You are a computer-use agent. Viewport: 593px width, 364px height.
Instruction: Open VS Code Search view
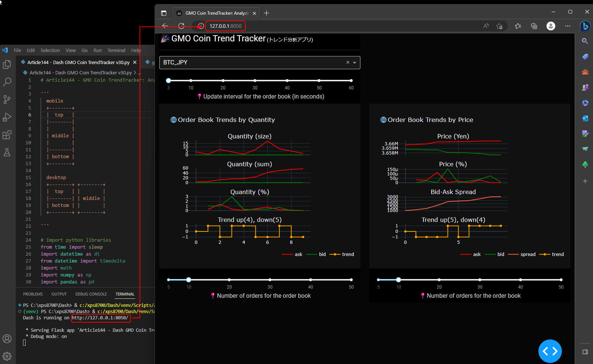point(7,82)
